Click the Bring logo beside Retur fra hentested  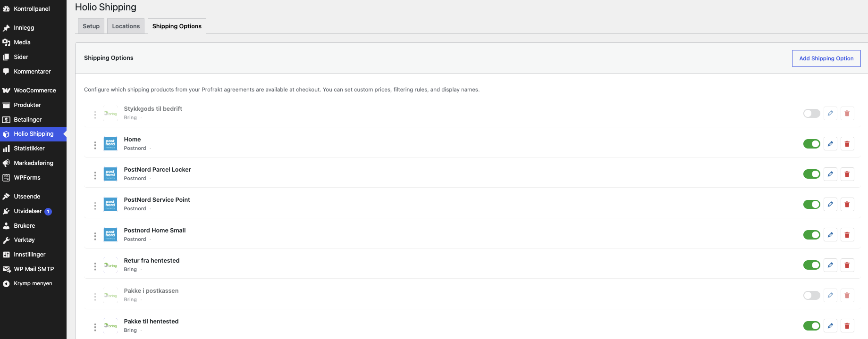pos(110,265)
